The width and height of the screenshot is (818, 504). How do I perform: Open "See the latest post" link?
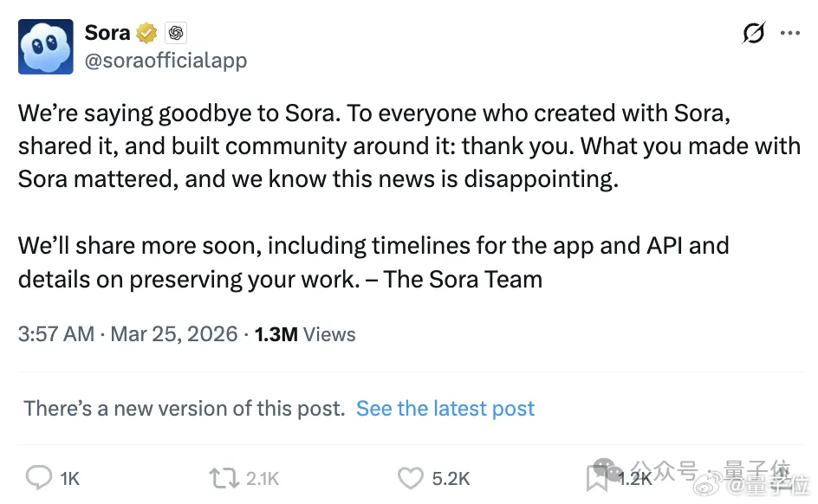(x=445, y=408)
